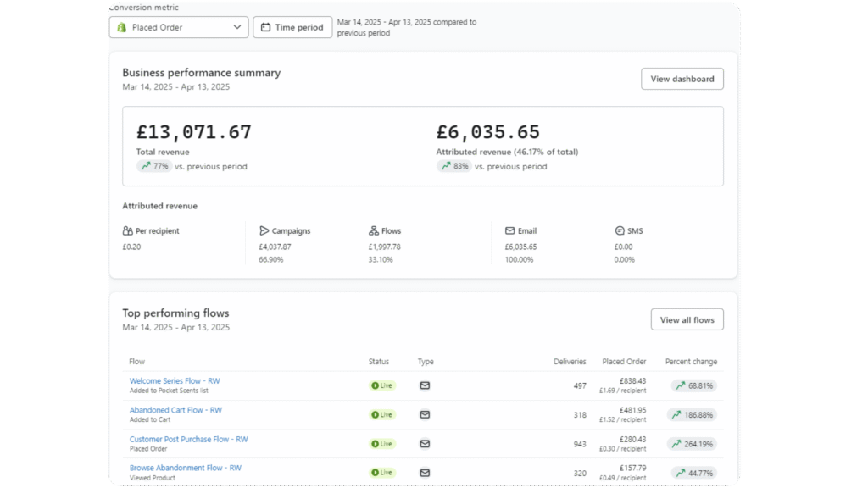Click the Type column header
The height and width of the screenshot is (488, 868).
(x=426, y=361)
